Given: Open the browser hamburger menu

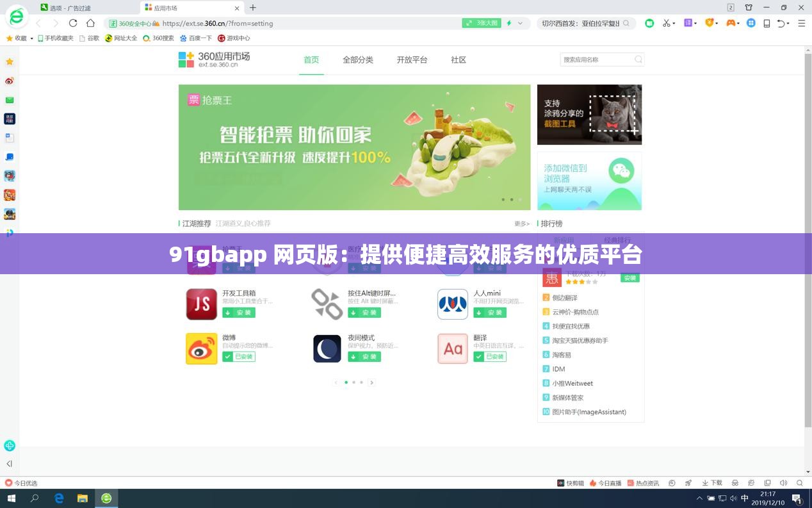Looking at the screenshot, I should (801, 23).
